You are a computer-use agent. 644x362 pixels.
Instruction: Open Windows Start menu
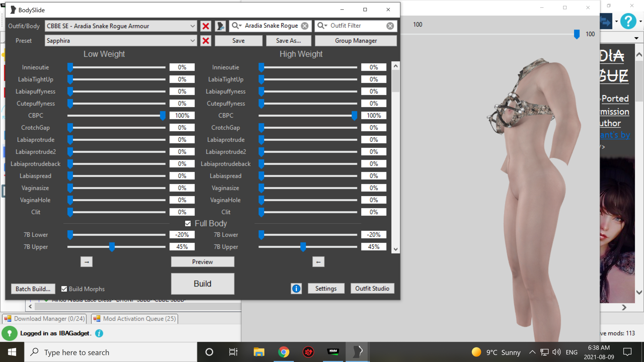(12, 352)
